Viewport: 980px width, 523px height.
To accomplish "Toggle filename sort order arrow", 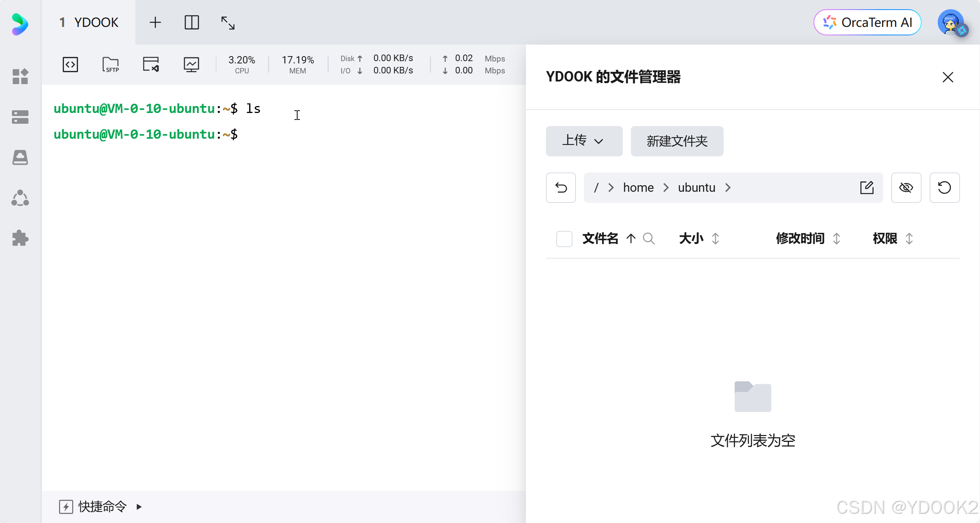I will pyautogui.click(x=631, y=239).
